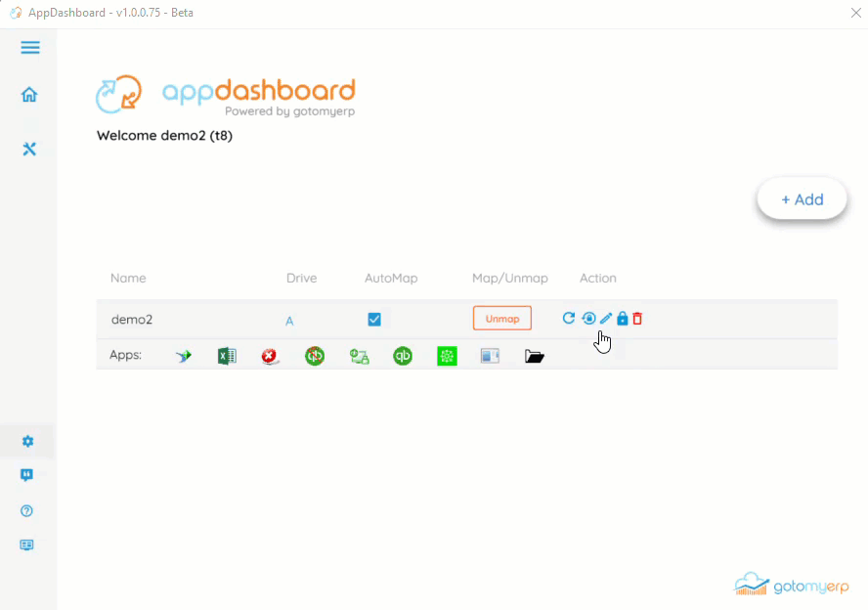Click the Map/Unmap column header
The height and width of the screenshot is (610, 868).
(510, 278)
